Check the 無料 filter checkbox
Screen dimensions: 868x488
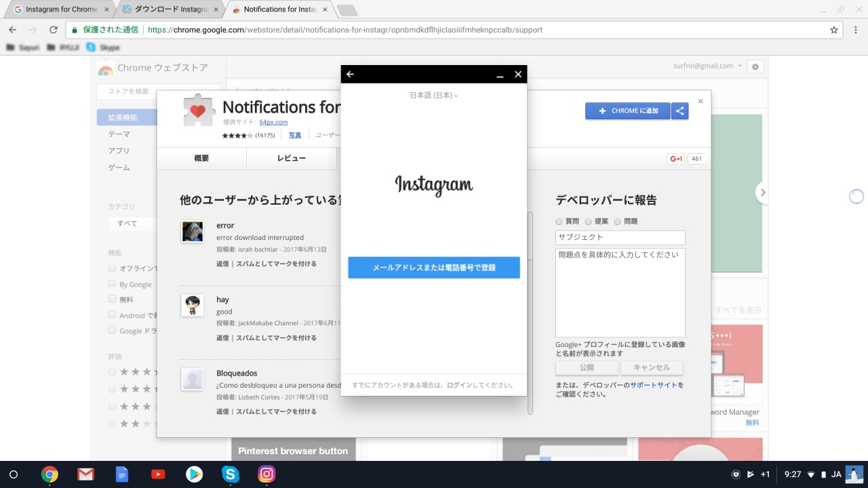tap(113, 299)
